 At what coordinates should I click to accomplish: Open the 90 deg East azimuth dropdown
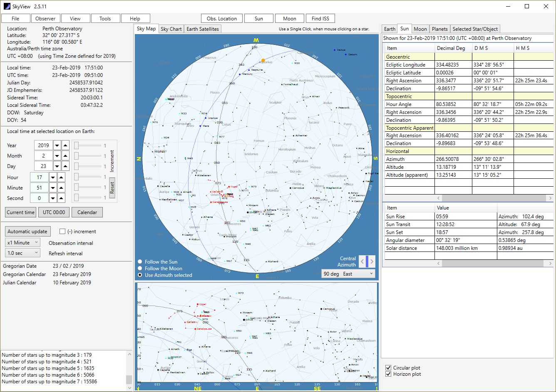348,274
